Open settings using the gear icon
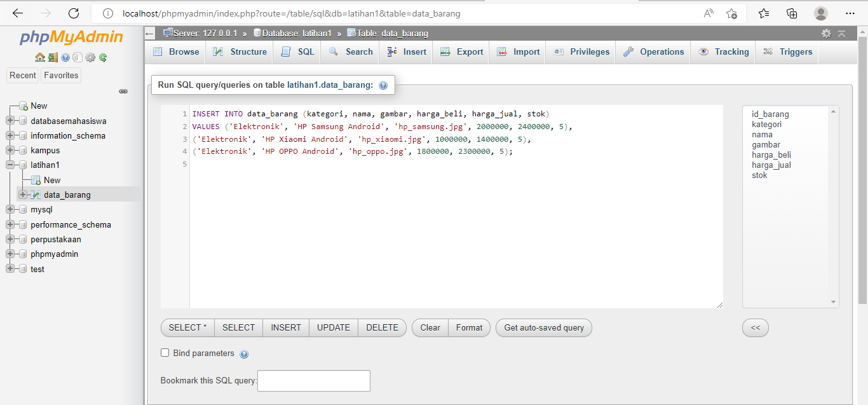 [89, 57]
